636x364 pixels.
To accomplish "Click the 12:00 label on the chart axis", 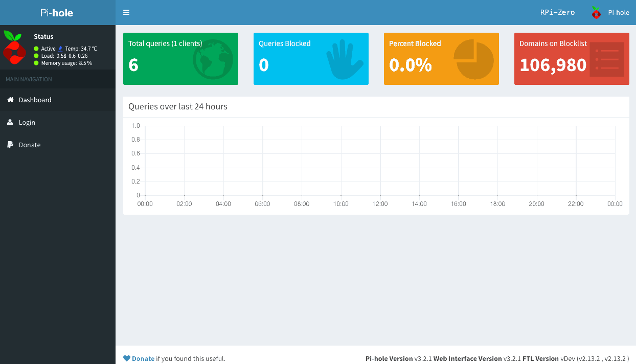I will [x=380, y=203].
